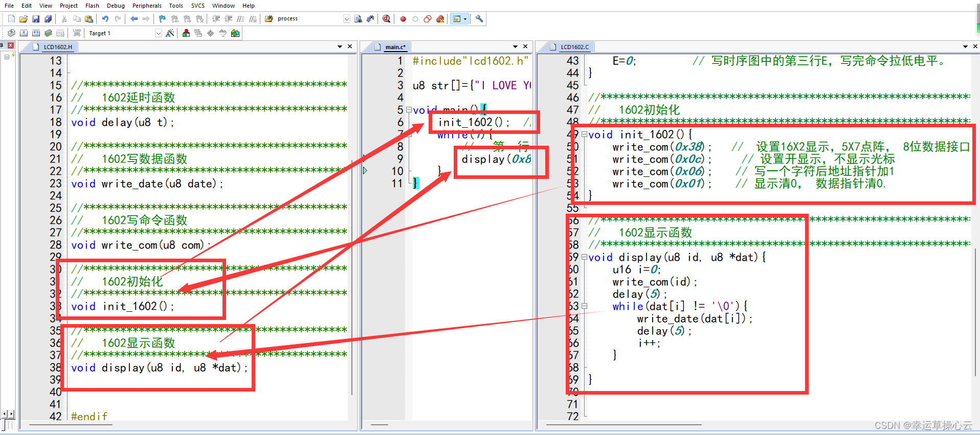Open the window list dropdown in LCD1602.H pane
980x435 pixels.
340,47
